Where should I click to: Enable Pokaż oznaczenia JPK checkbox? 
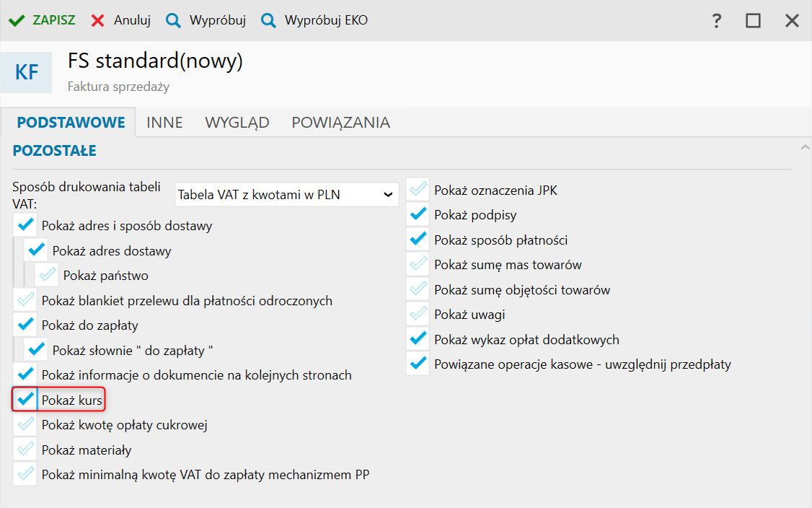click(x=418, y=190)
